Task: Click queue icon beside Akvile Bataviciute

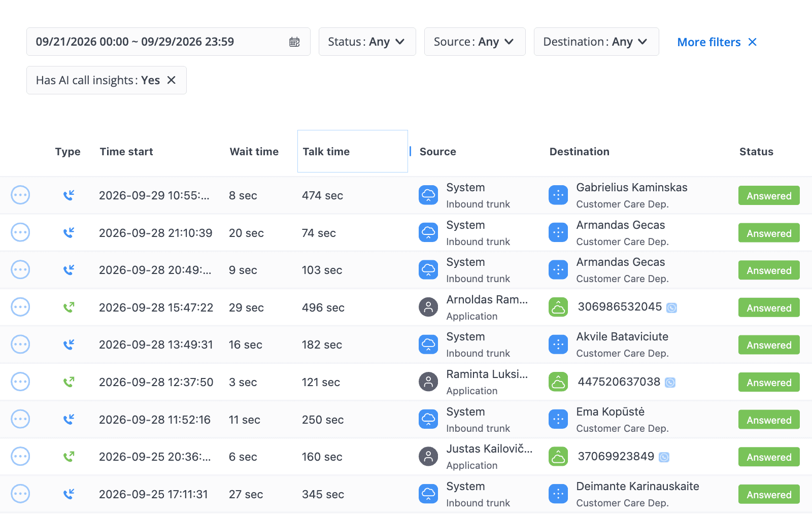Action: tap(558, 345)
